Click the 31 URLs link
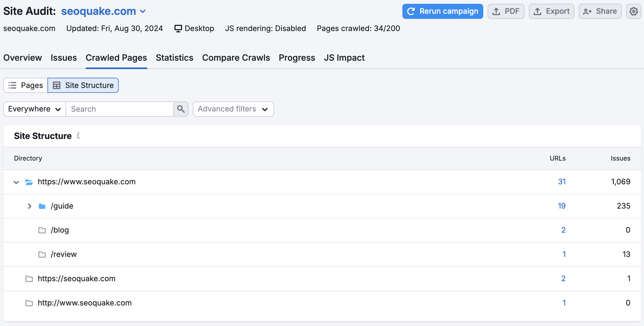 [562, 182]
